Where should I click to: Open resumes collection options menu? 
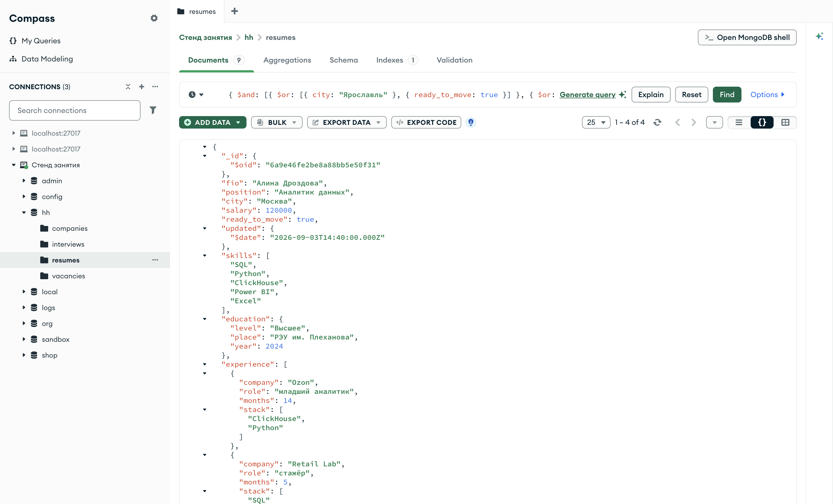(155, 260)
